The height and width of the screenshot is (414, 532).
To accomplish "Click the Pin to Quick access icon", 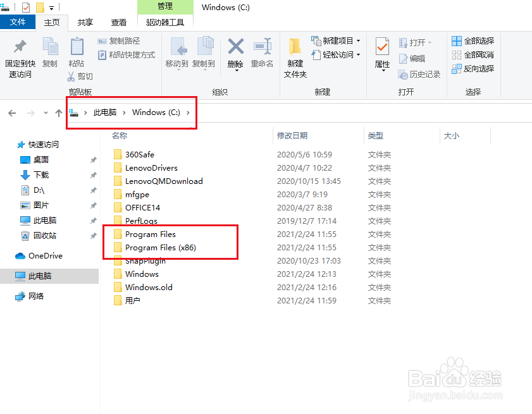I will (x=20, y=46).
